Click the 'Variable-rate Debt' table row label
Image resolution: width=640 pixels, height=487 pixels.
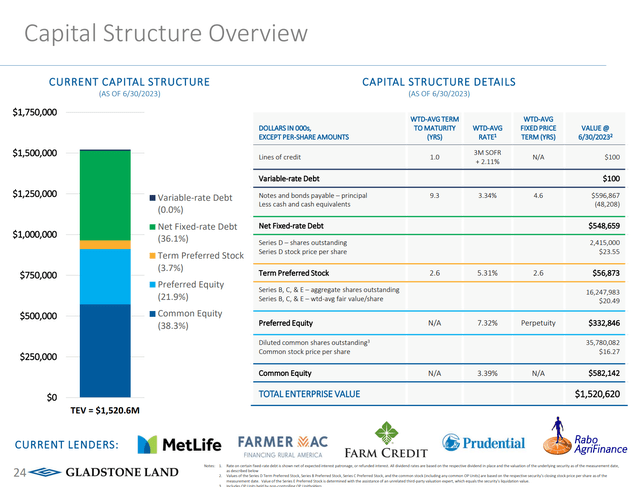tap(289, 179)
